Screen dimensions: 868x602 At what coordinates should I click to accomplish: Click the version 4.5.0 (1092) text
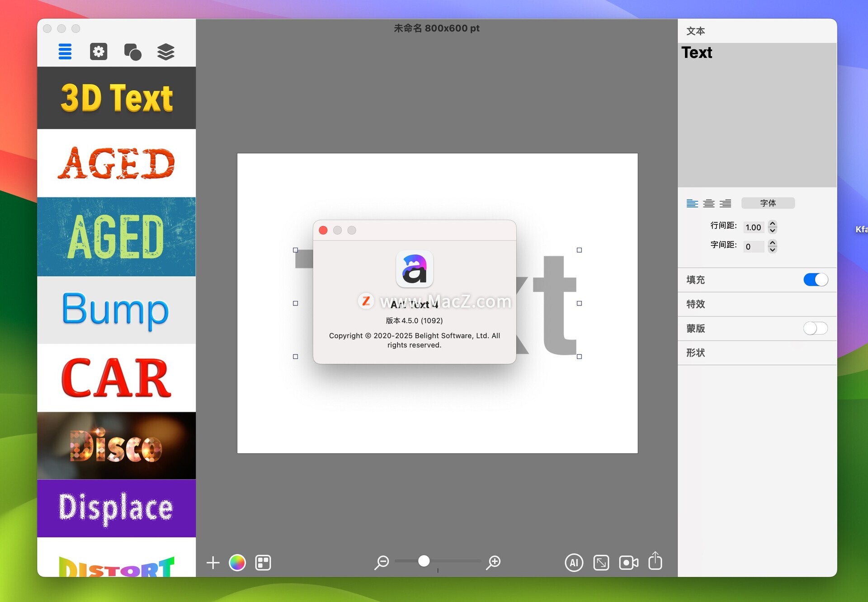[414, 320]
